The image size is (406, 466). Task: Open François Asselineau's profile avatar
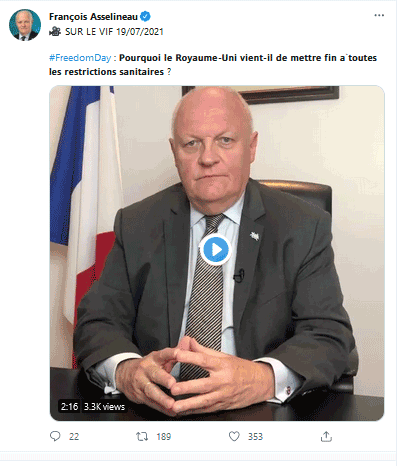pos(25,25)
